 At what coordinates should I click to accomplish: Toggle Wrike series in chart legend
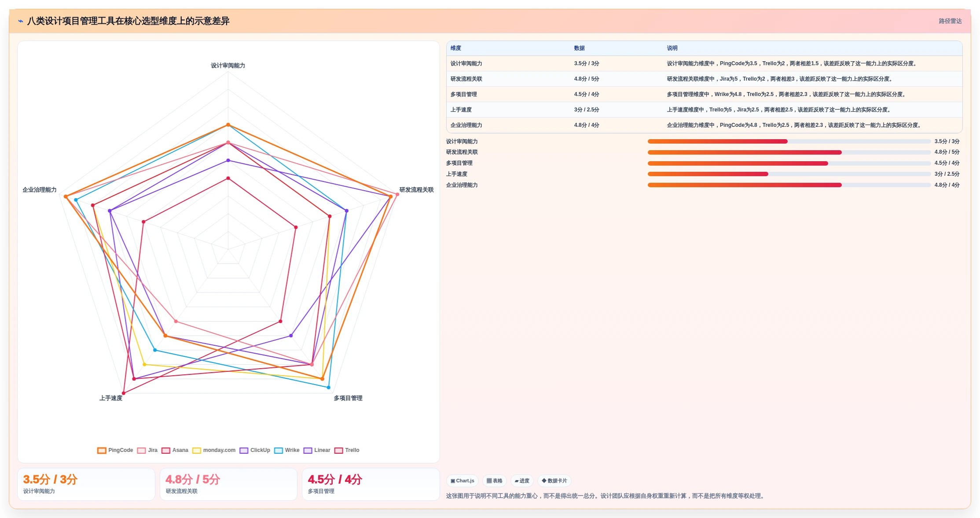(x=287, y=450)
